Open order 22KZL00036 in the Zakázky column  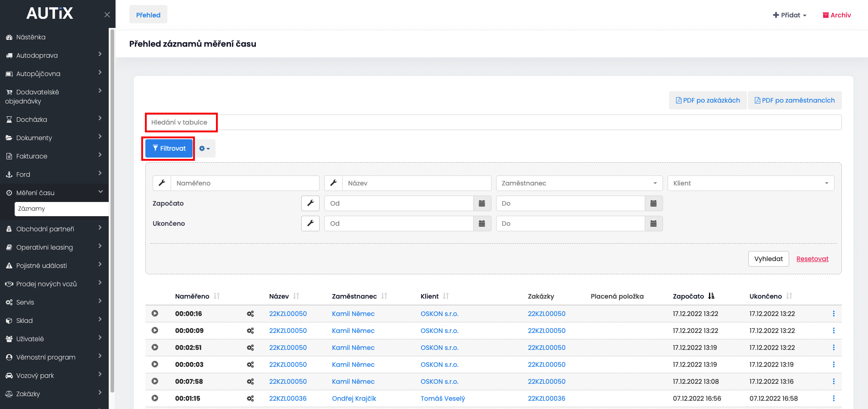547,398
